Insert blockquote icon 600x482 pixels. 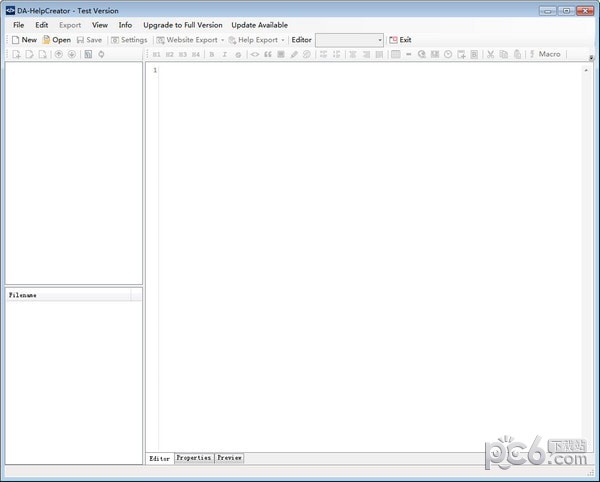click(268, 54)
